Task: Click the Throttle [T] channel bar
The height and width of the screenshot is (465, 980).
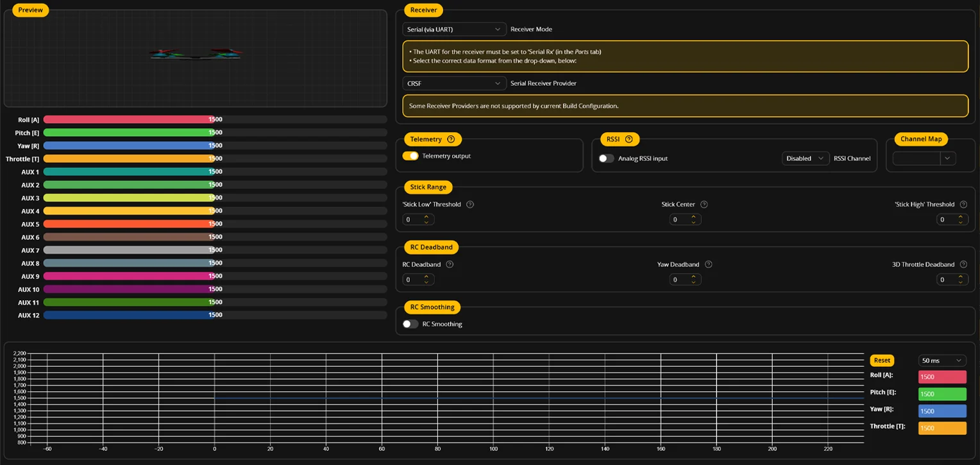Action: click(x=215, y=158)
